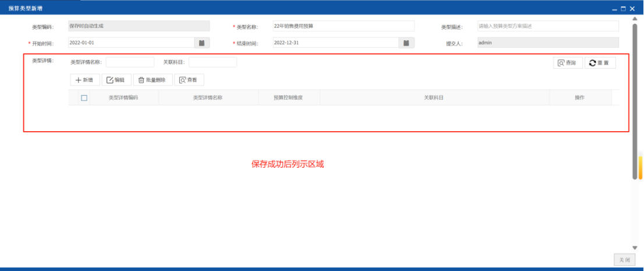Click the 批量删除 batch delete button
644x271 pixels.
click(x=153, y=80)
